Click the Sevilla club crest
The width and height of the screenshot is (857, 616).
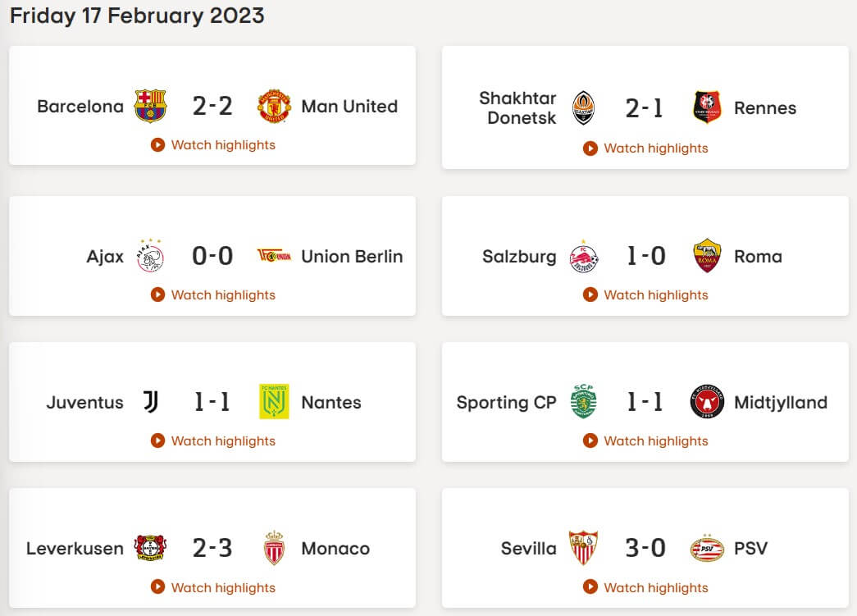(583, 548)
